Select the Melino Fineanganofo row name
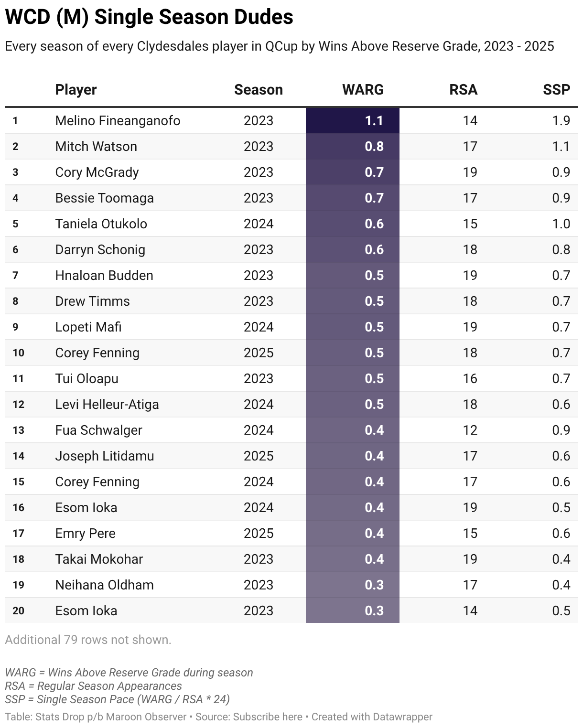This screenshot has height=728, width=583. click(118, 120)
